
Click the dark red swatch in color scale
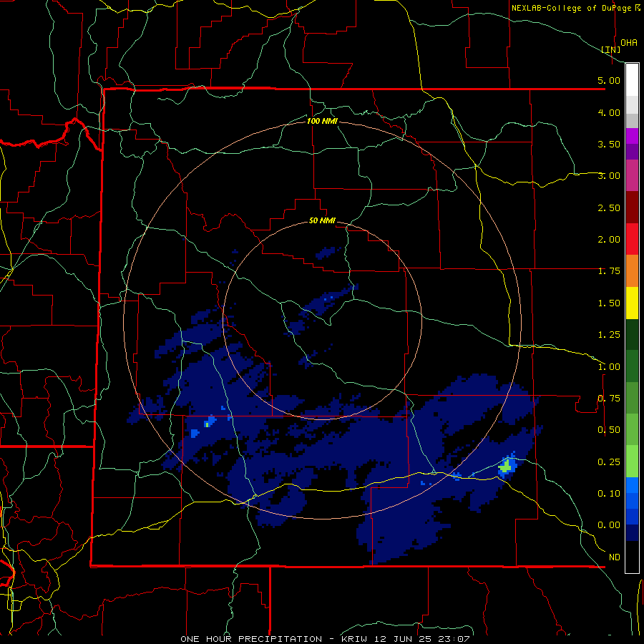[x=632, y=208]
